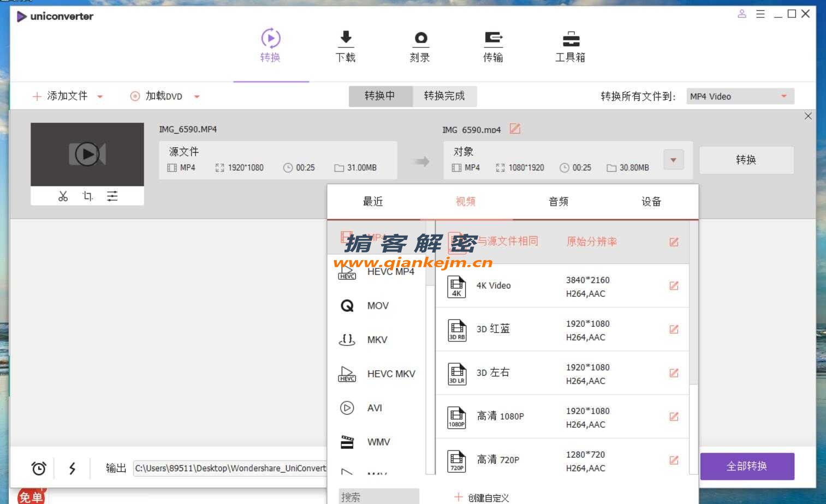Select the MKV format
This screenshot has width=826, height=504.
(x=376, y=340)
